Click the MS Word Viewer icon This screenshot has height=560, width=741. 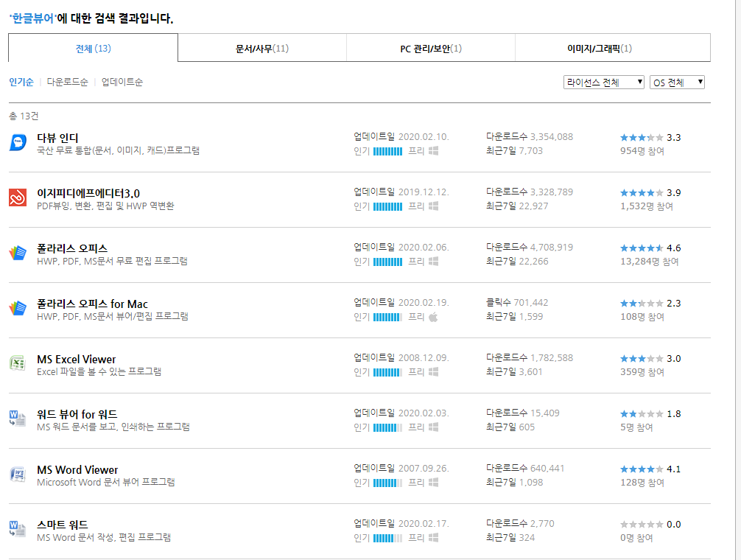pos(18,474)
